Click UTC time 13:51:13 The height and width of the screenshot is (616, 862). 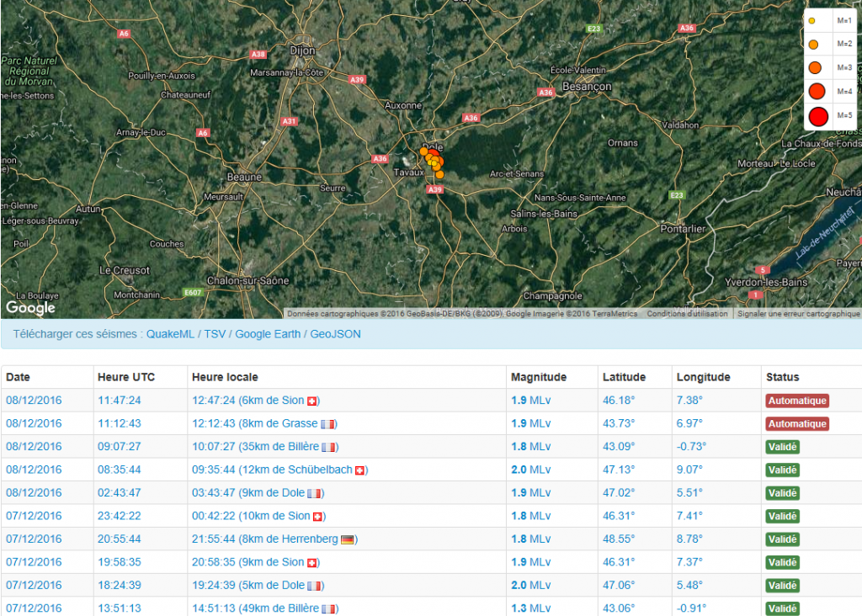(120, 608)
